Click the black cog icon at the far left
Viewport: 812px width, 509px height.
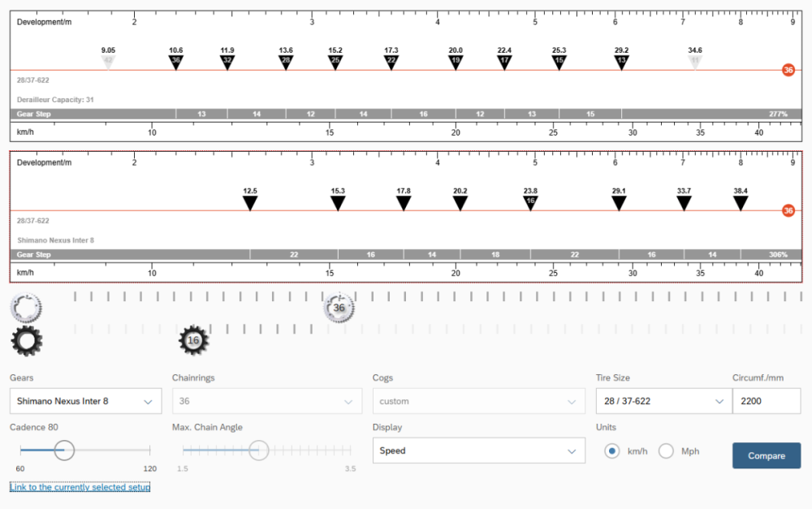pyautogui.click(x=26, y=341)
